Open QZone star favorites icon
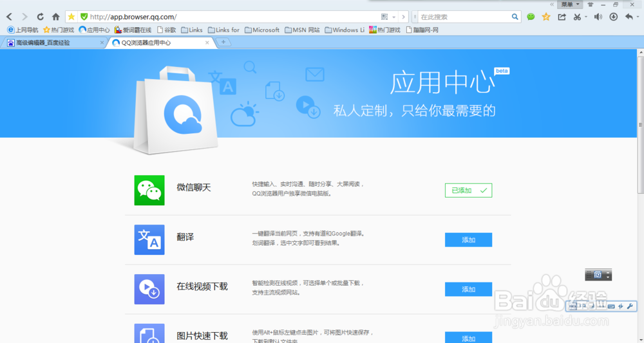 [x=546, y=17]
